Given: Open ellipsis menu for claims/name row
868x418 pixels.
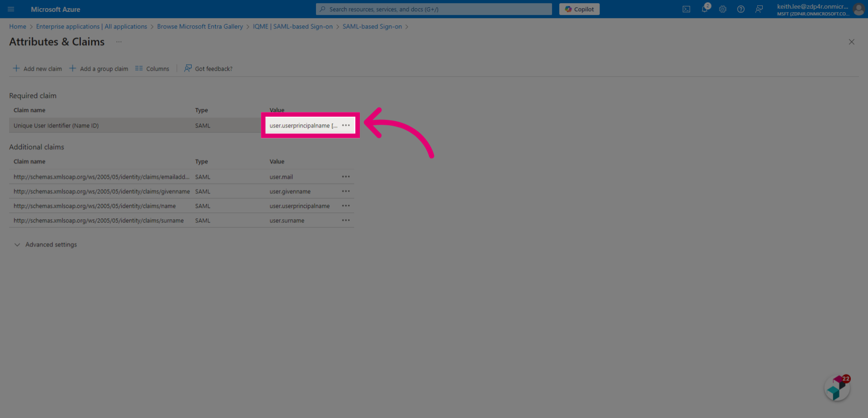Looking at the screenshot, I should pyautogui.click(x=346, y=206).
